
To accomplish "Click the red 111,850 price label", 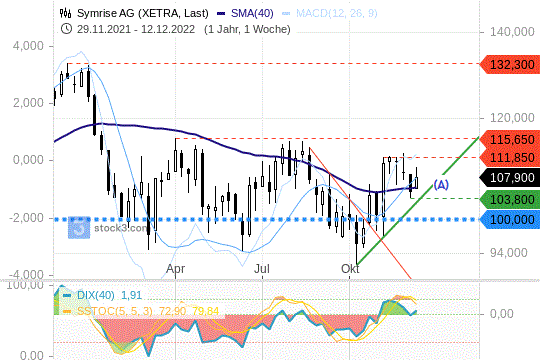I will coord(510,158).
